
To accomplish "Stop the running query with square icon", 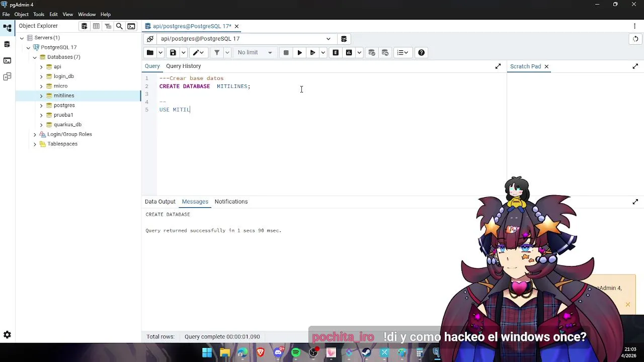I will coord(286,53).
